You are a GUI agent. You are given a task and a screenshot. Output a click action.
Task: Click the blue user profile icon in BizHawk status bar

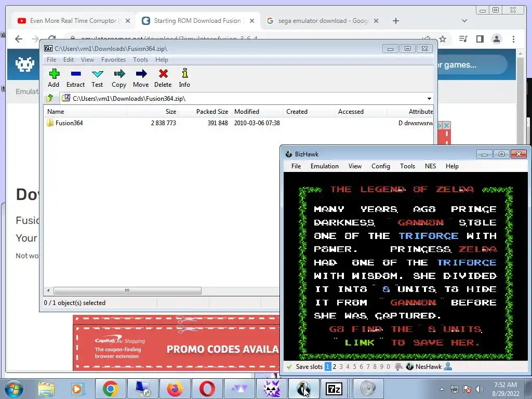coord(448,366)
